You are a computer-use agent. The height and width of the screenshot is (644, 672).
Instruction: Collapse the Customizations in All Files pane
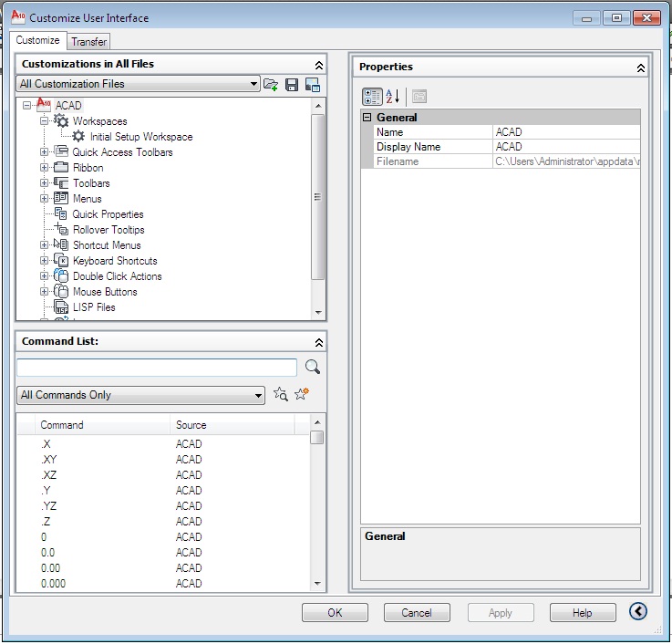[x=319, y=65]
